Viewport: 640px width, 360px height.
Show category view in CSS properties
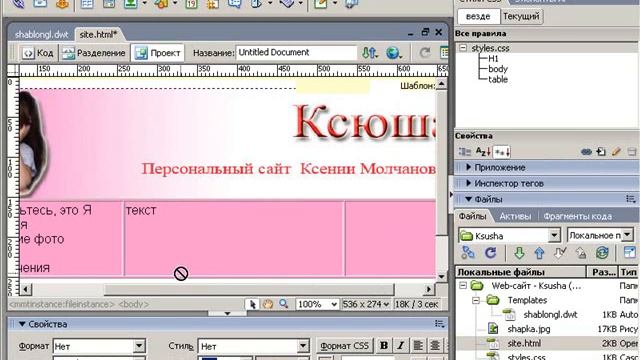[x=464, y=152]
